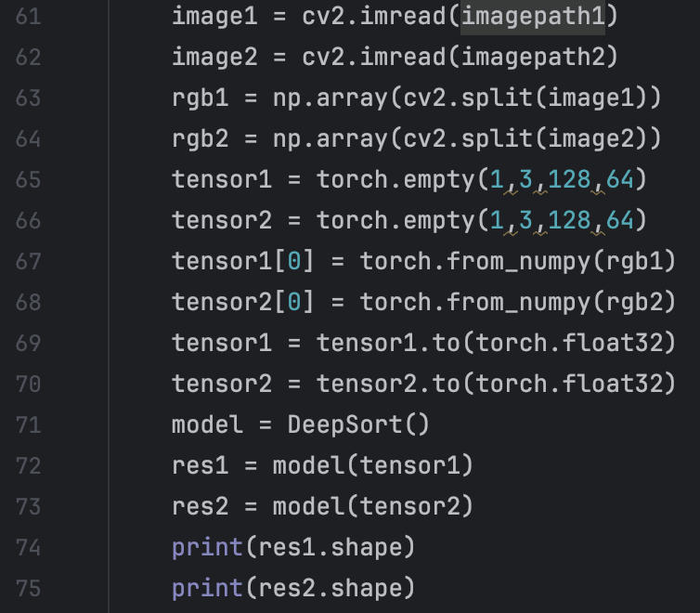The height and width of the screenshot is (613, 700).
Task: Click line number 75 in the gutter
Action: click(x=28, y=588)
